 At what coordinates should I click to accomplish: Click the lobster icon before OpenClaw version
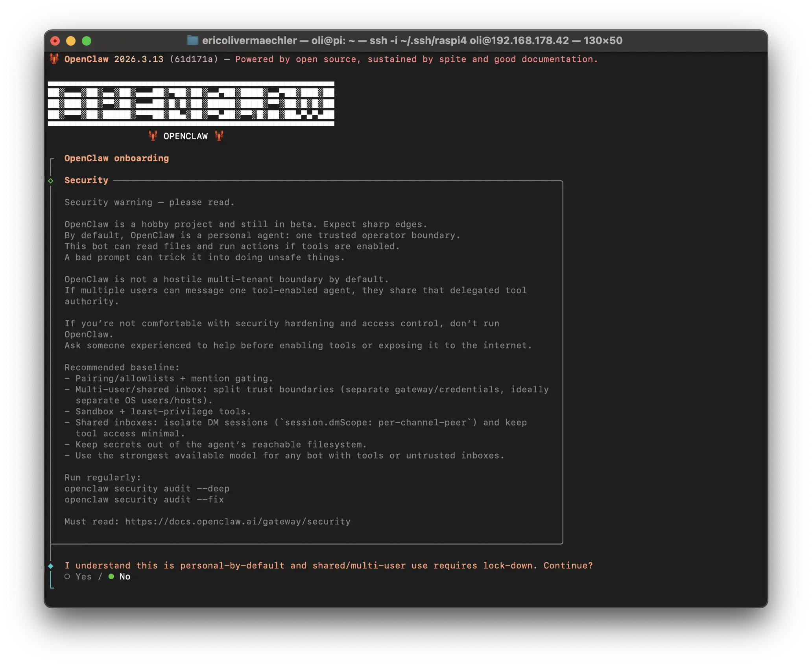click(54, 59)
